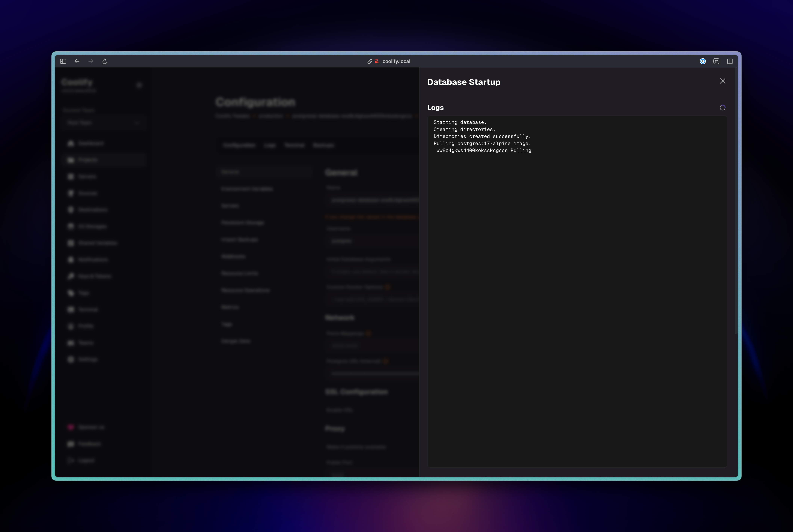
Task: Click the coolify.local address field
Action: (x=396, y=61)
